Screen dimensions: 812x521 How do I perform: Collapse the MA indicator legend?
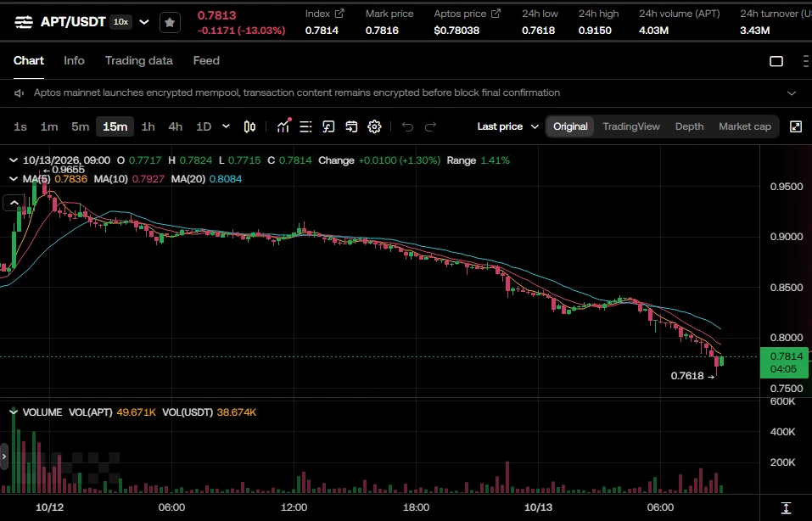pos(14,179)
